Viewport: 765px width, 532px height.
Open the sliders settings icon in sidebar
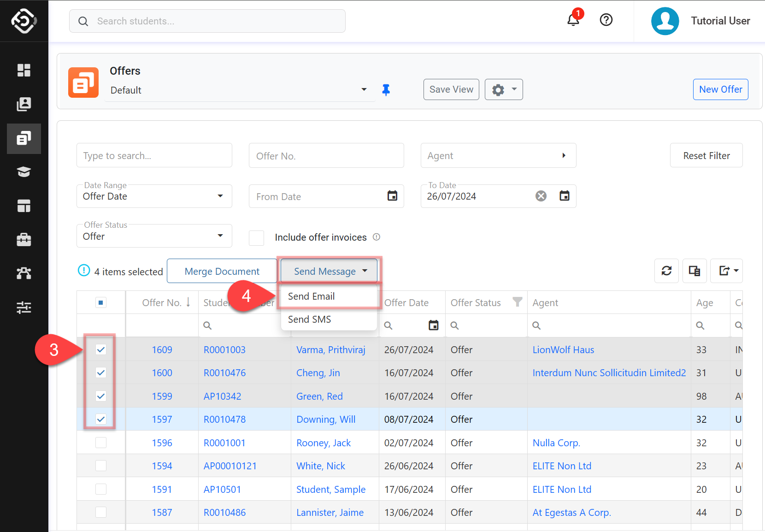pyautogui.click(x=24, y=307)
